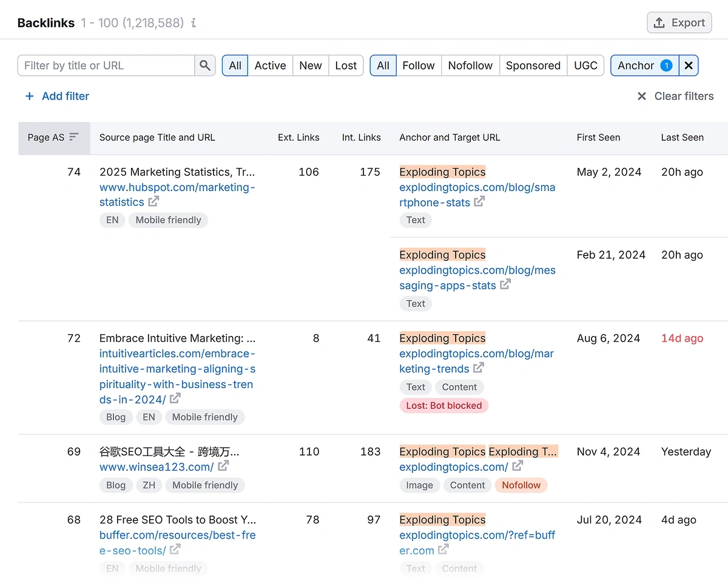The image size is (728, 578).
Task: Click Embrace Intuitive Marketing title
Action: [x=177, y=338]
